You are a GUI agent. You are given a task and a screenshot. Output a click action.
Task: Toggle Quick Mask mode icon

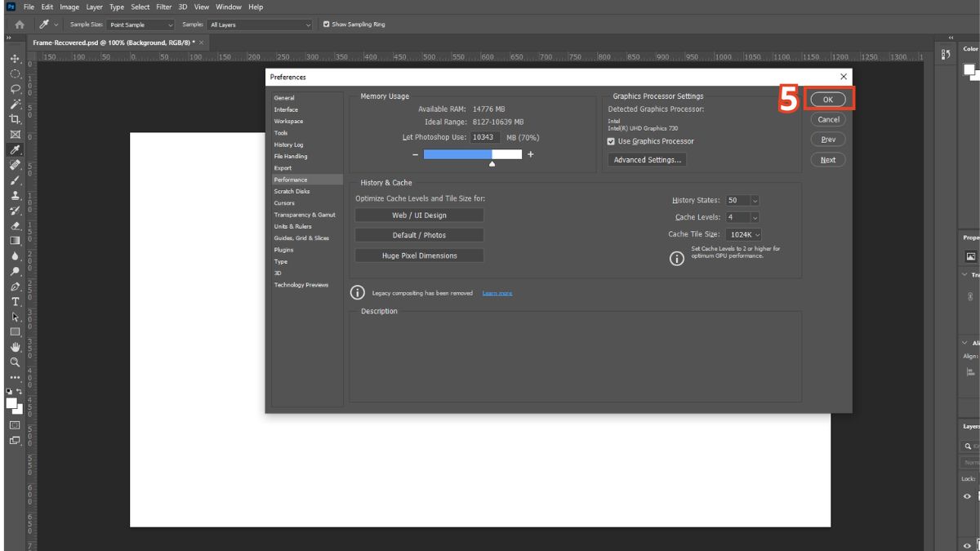15,425
